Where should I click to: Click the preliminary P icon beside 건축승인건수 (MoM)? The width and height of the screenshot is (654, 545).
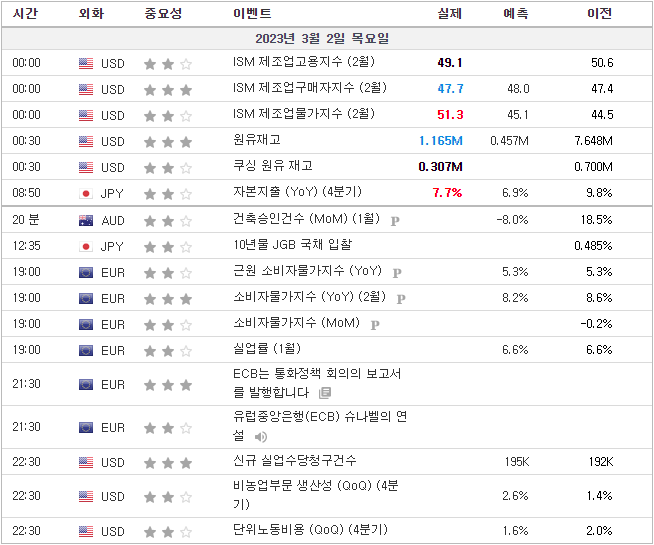(395, 220)
